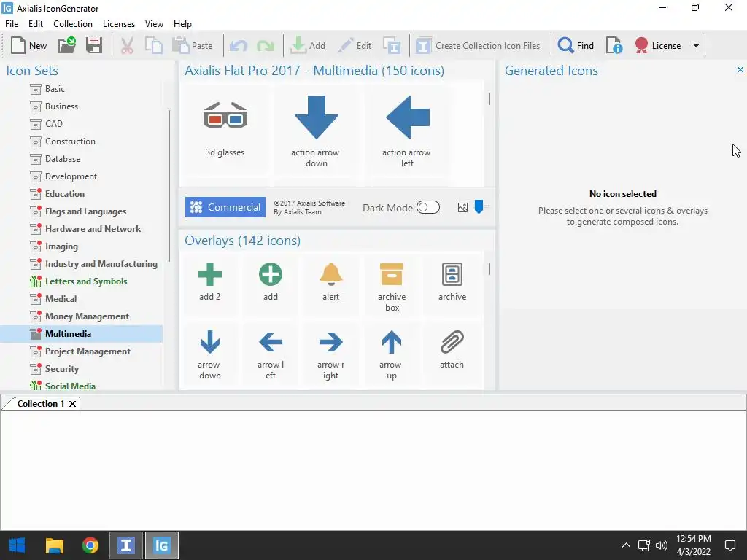Click the Cut scissors icon
The height and width of the screenshot is (560, 747).
(127, 46)
